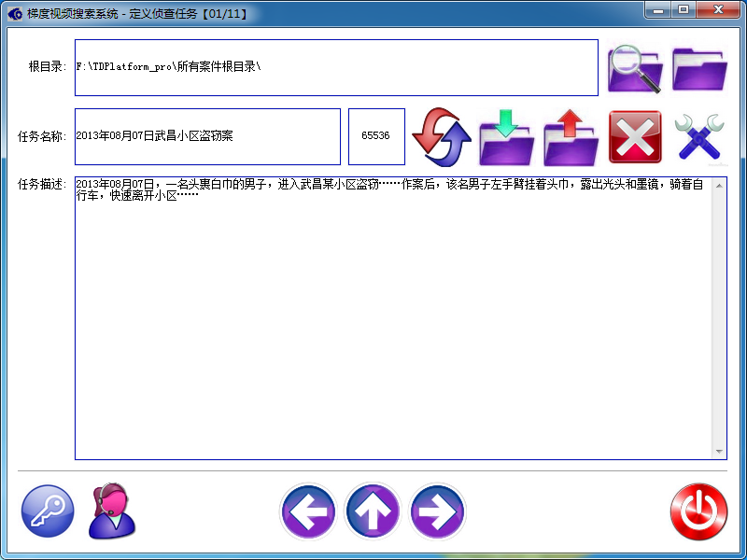The width and height of the screenshot is (747, 560).
Task: Click the search folder magnifier icon
Action: click(x=635, y=68)
